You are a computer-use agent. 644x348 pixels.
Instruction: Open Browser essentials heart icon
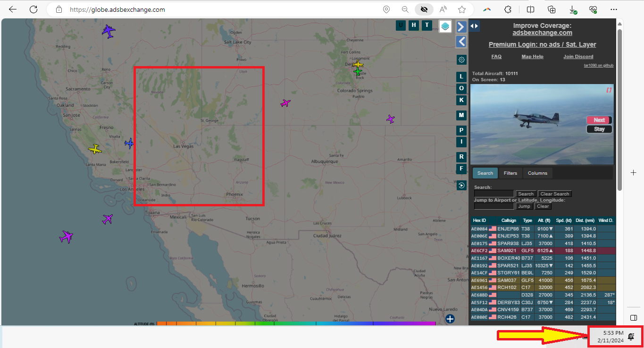(594, 9)
